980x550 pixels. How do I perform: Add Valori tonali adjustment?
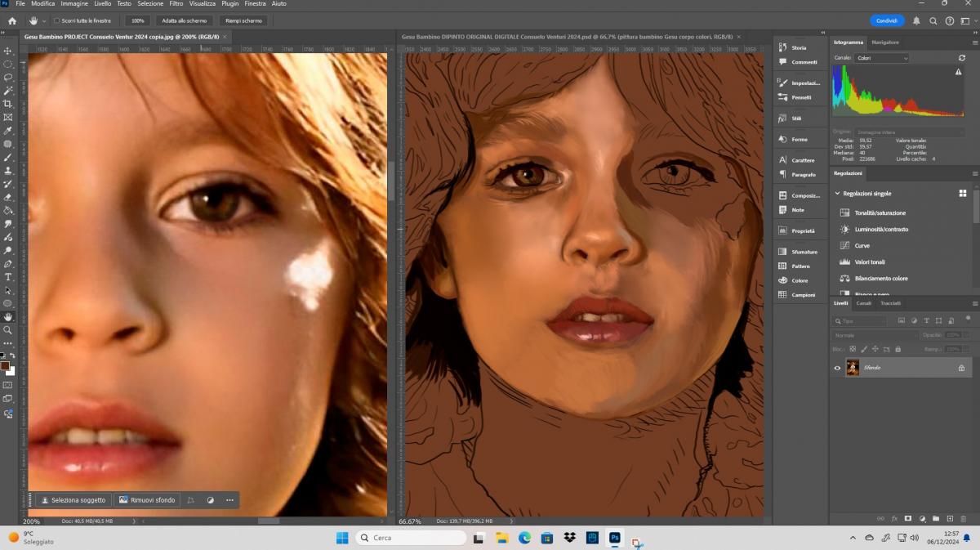[x=862, y=262]
